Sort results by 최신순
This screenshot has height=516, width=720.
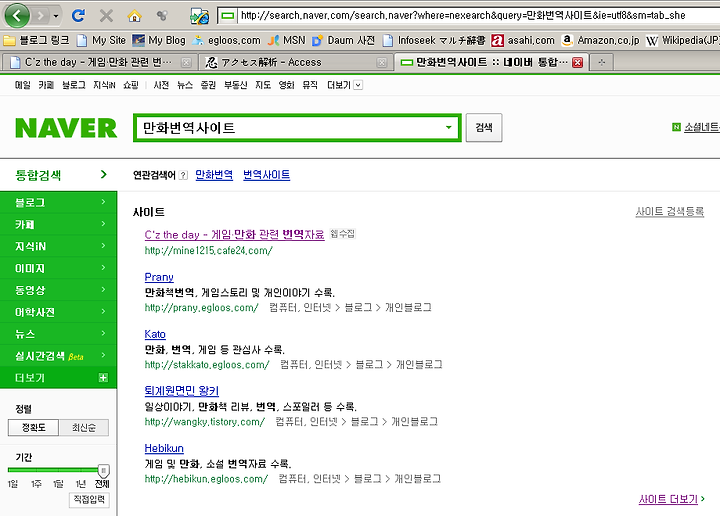click(84, 427)
